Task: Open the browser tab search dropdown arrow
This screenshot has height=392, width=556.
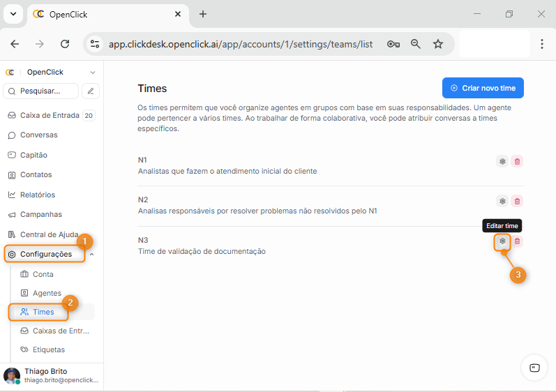Action: click(x=13, y=14)
